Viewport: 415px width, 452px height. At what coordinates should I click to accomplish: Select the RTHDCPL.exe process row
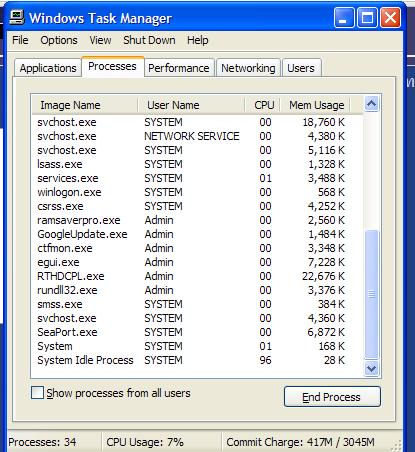click(x=197, y=276)
